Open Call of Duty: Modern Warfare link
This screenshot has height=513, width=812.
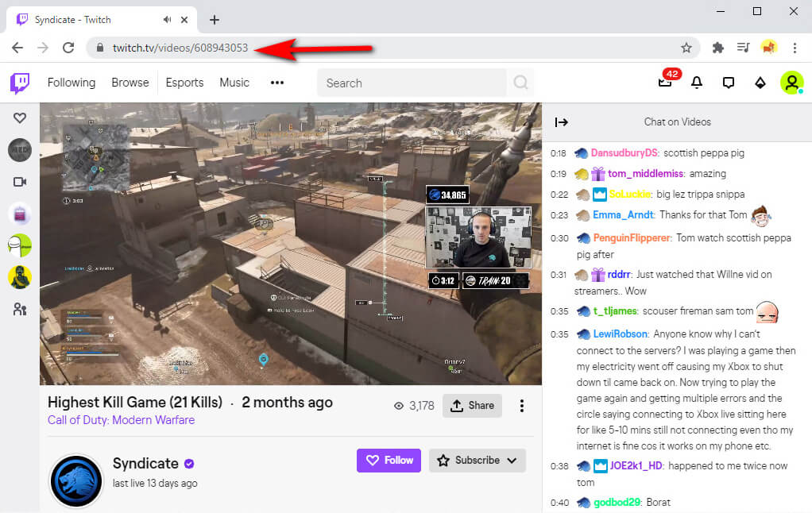122,420
